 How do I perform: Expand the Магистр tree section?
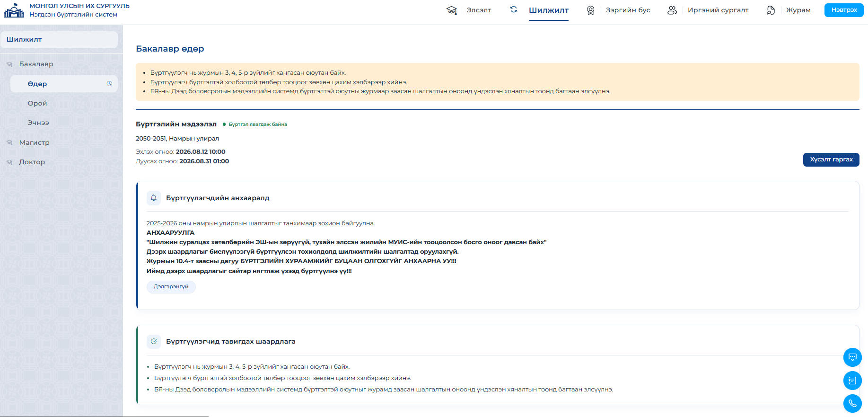click(x=34, y=143)
